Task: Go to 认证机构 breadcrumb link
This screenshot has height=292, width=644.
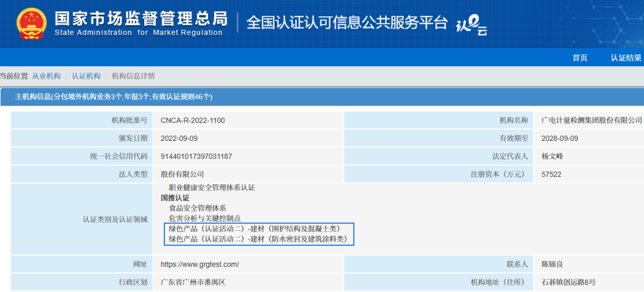Action: (86, 76)
